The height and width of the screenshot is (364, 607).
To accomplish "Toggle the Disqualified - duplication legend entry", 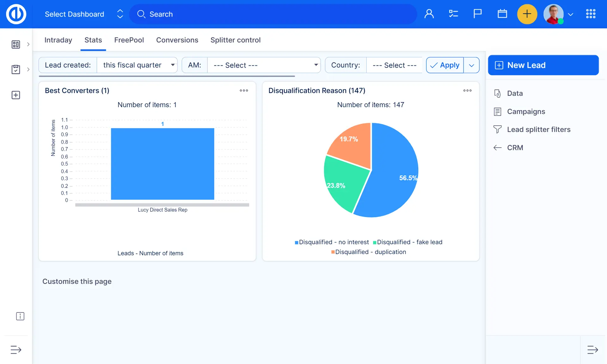I will tap(369, 252).
